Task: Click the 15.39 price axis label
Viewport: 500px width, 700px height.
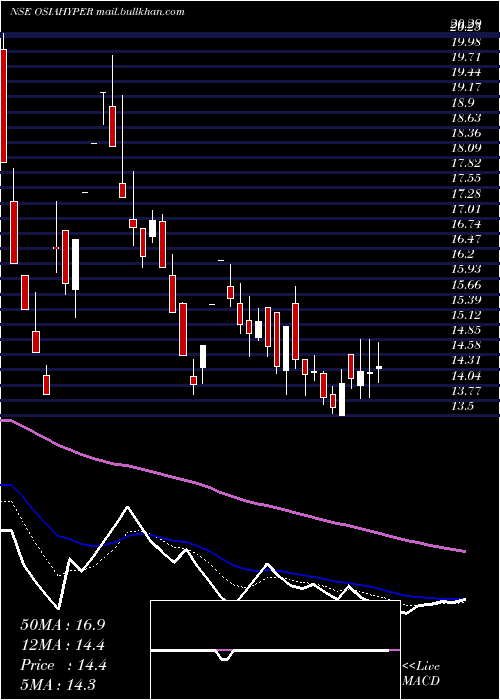Action: (x=466, y=300)
